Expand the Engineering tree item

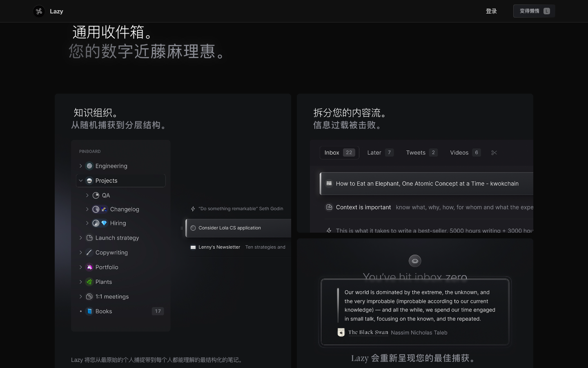pyautogui.click(x=81, y=166)
